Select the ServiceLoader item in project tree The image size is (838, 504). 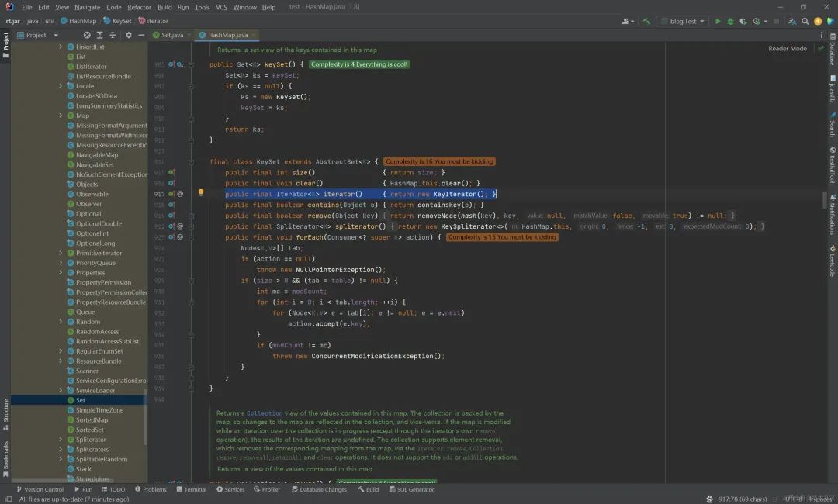coord(95,390)
